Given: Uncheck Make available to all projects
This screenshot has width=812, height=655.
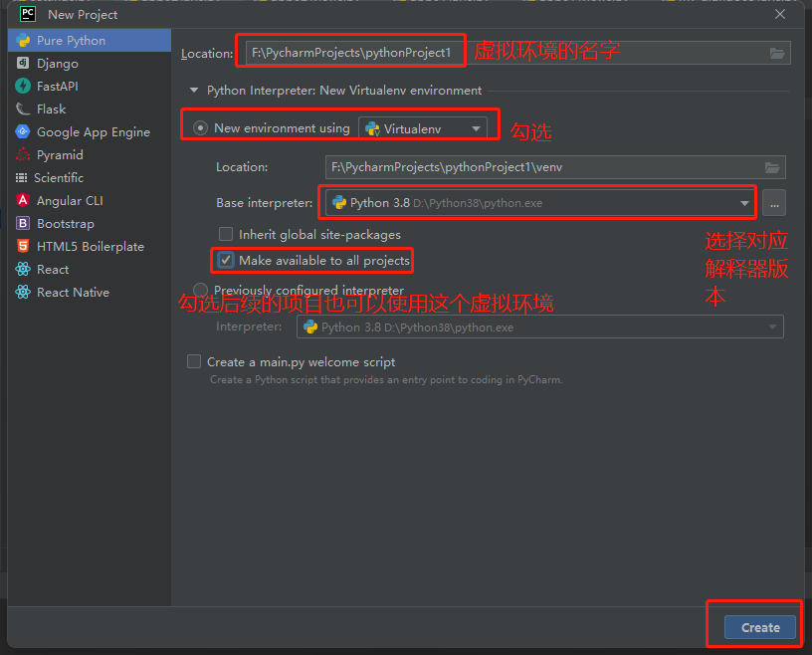Looking at the screenshot, I should [225, 260].
